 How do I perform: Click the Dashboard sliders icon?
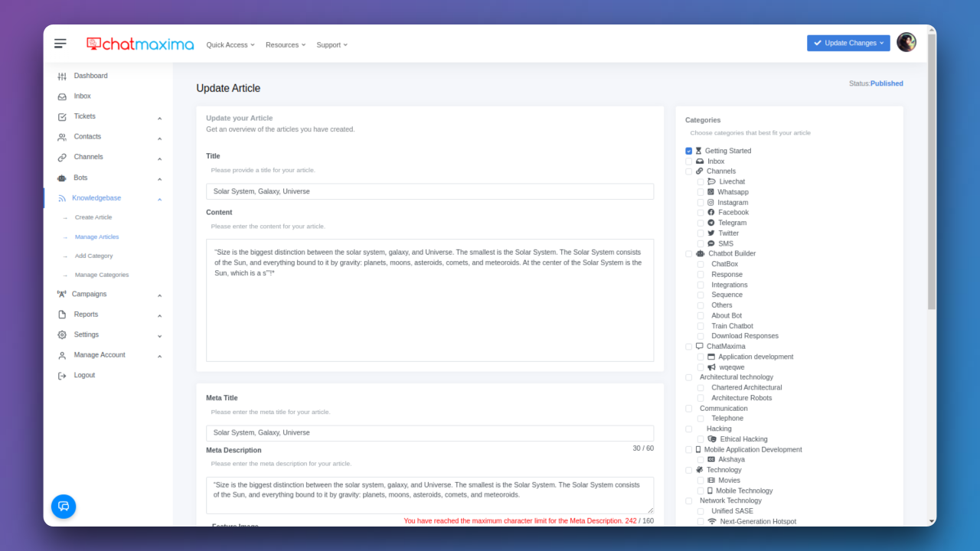point(62,76)
